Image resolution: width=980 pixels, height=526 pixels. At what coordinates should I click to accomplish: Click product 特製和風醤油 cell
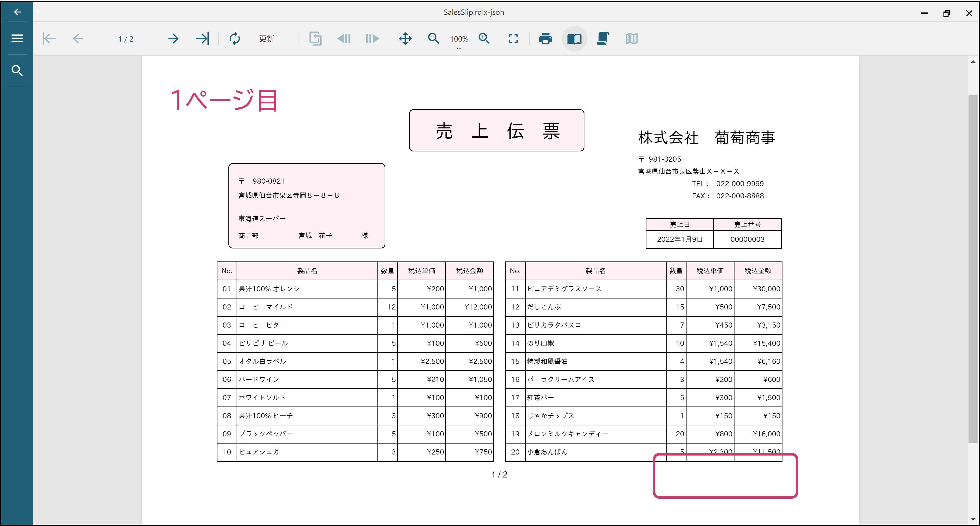pos(595,361)
